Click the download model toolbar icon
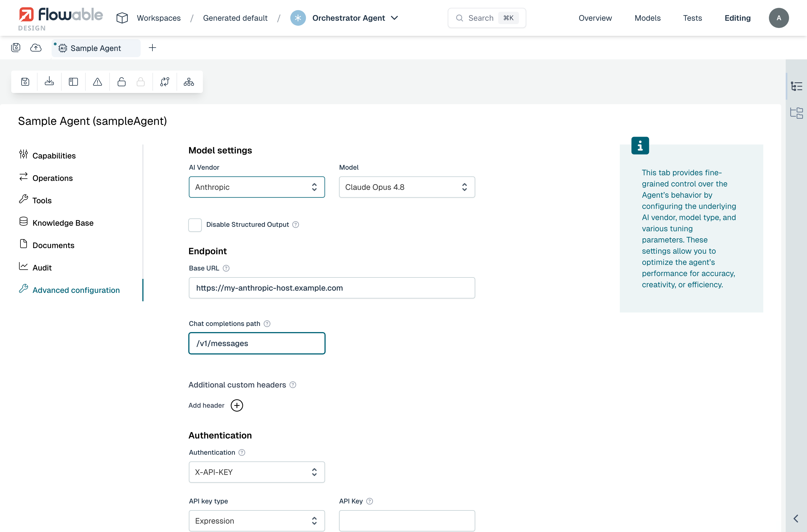807x532 pixels. [x=49, y=82]
